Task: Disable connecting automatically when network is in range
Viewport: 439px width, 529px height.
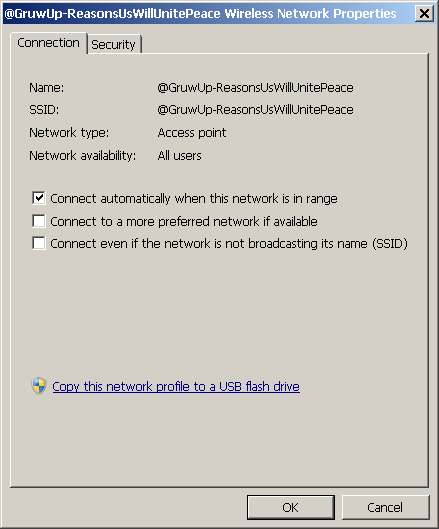Action: pyautogui.click(x=39, y=198)
